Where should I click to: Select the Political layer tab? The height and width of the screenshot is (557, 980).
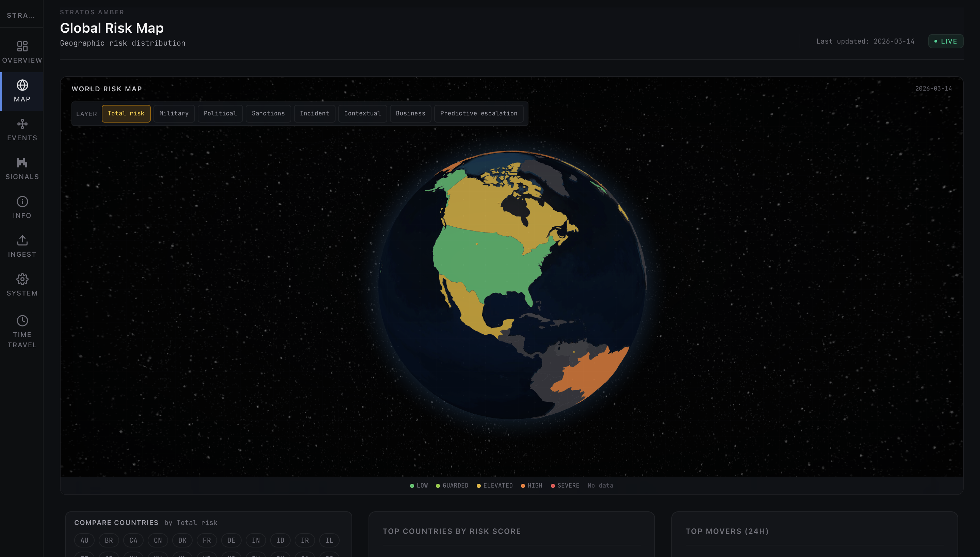(x=220, y=114)
